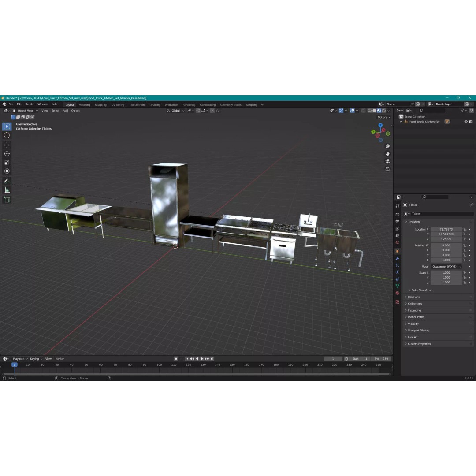Select the Rotate tool
The image size is (476, 476).
coord(7,154)
